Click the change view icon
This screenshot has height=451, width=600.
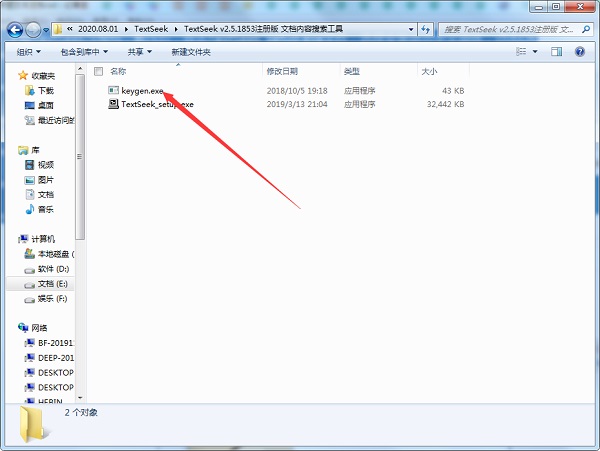[521, 51]
